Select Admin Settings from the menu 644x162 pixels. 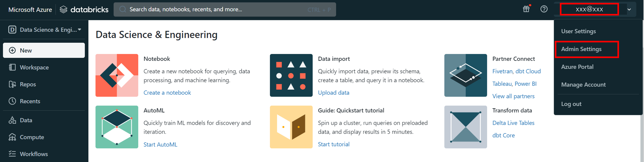pos(581,49)
